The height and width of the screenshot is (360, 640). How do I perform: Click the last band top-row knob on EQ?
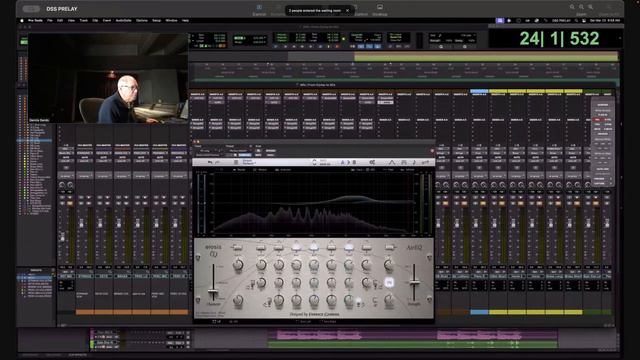pos(389,265)
